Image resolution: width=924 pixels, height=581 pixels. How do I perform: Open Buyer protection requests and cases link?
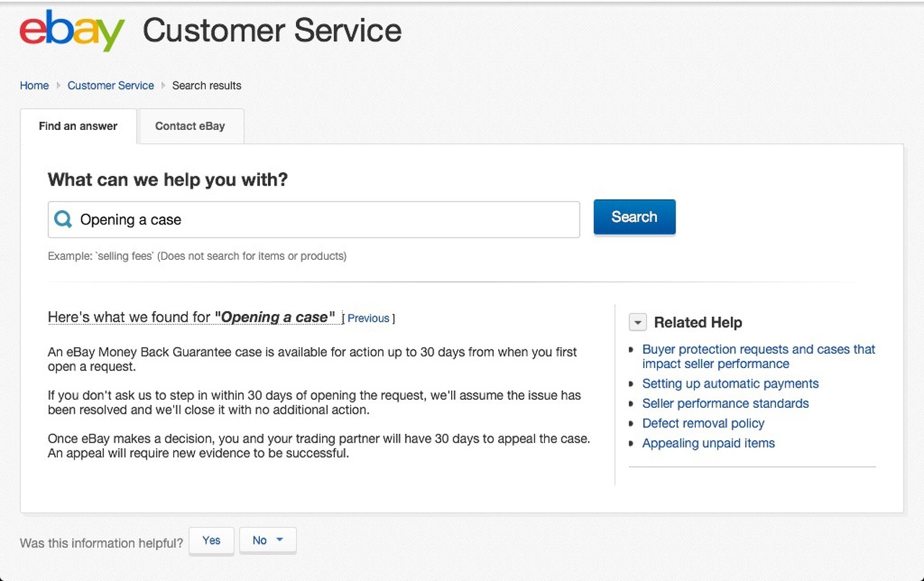(x=759, y=357)
